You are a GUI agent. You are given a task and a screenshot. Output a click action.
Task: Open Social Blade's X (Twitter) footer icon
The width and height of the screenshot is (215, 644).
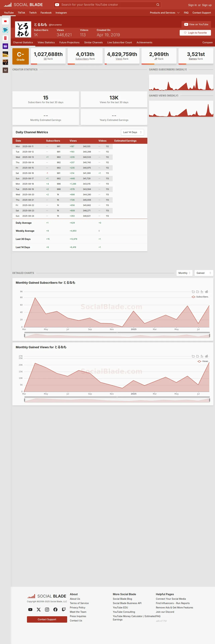(x=39, y=610)
